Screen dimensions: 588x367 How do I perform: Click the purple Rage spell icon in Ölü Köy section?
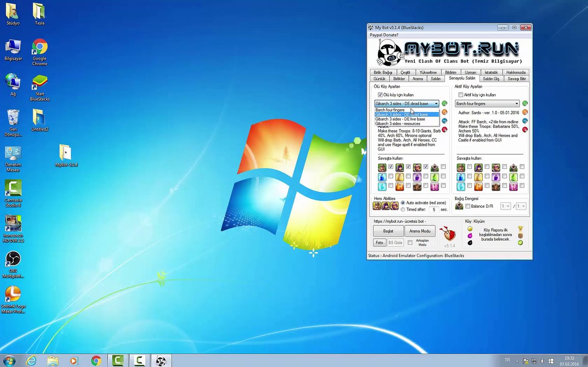pyautogui.click(x=417, y=176)
